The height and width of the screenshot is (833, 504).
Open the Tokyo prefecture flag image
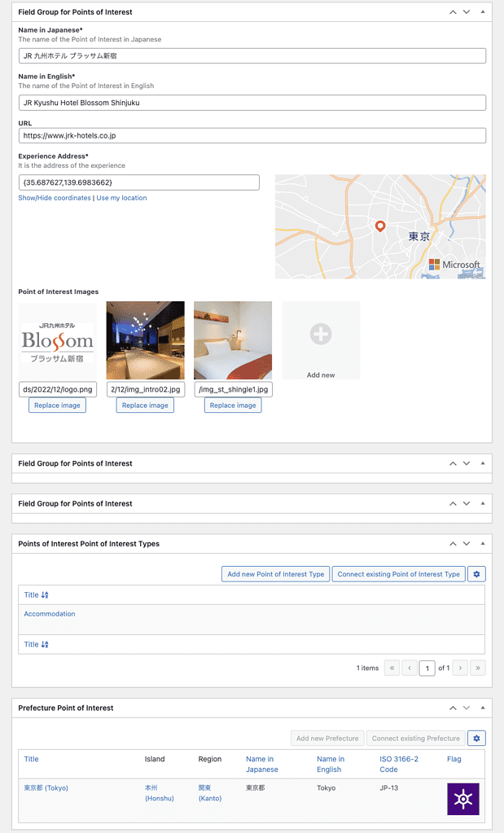pyautogui.click(x=463, y=799)
